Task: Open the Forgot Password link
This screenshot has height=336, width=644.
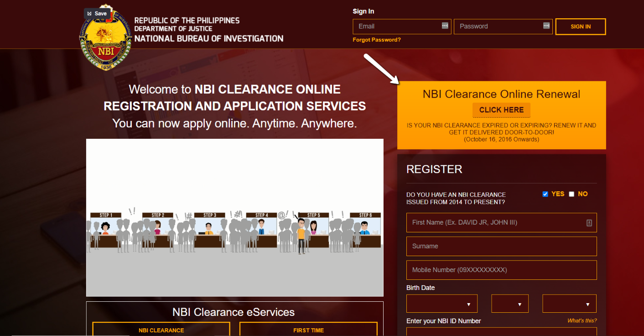Action: [377, 40]
